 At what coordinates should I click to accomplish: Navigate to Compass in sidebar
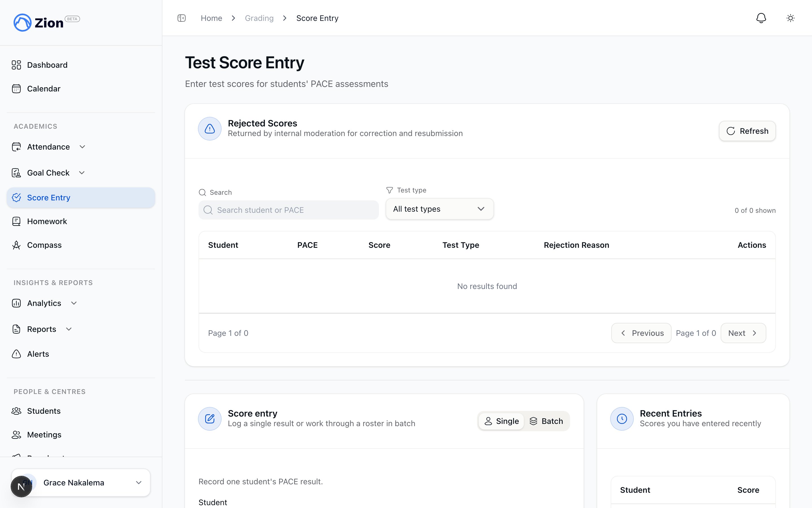point(81,245)
